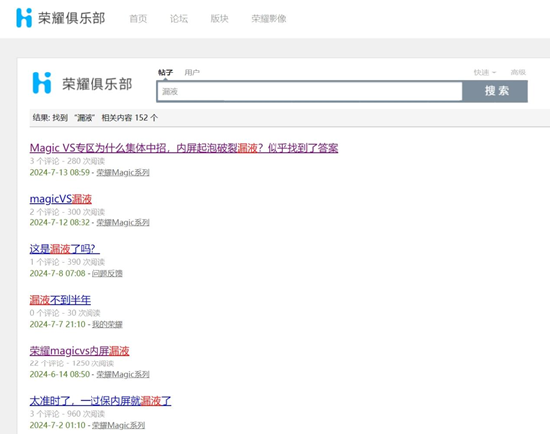Open the 这是漏液了吗? post

point(65,249)
